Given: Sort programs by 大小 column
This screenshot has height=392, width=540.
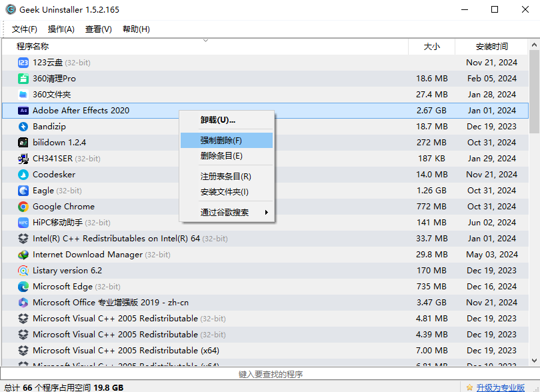Looking at the screenshot, I should [431, 47].
